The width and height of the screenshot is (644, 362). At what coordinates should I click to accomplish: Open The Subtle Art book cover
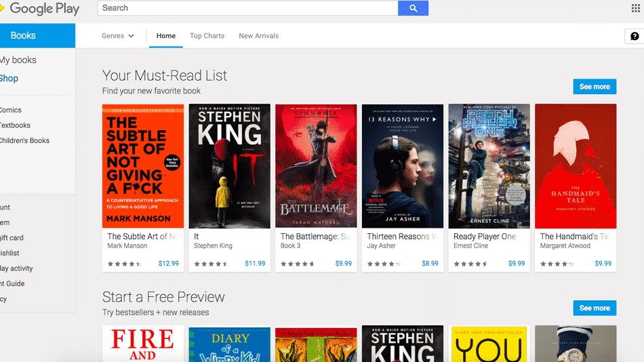click(x=143, y=166)
